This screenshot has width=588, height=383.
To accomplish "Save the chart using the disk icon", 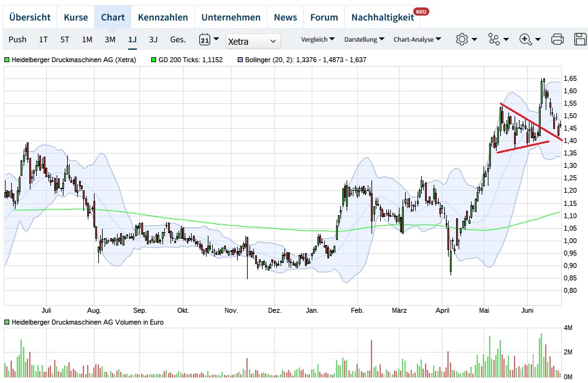I will (579, 39).
